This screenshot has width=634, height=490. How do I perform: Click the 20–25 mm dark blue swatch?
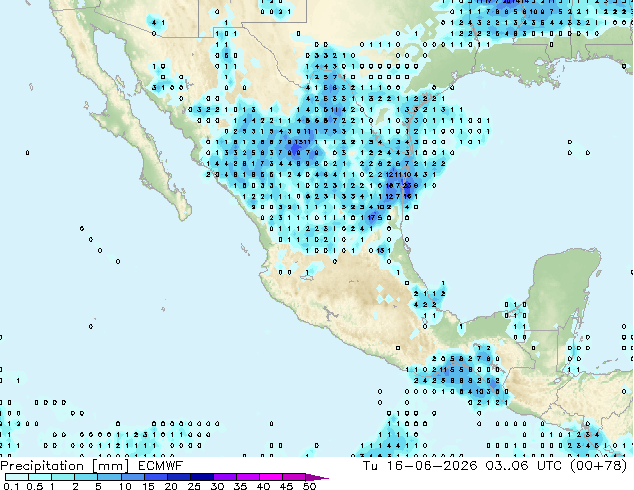(x=179, y=477)
